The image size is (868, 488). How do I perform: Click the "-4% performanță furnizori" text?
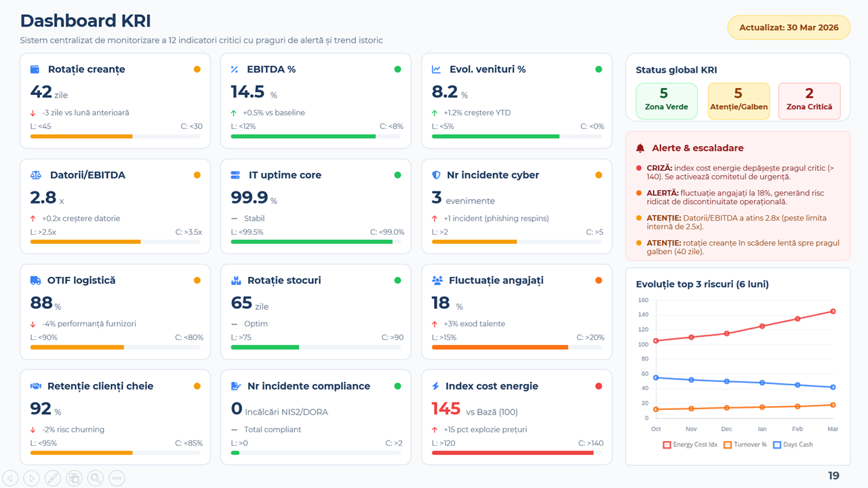pos(89,324)
